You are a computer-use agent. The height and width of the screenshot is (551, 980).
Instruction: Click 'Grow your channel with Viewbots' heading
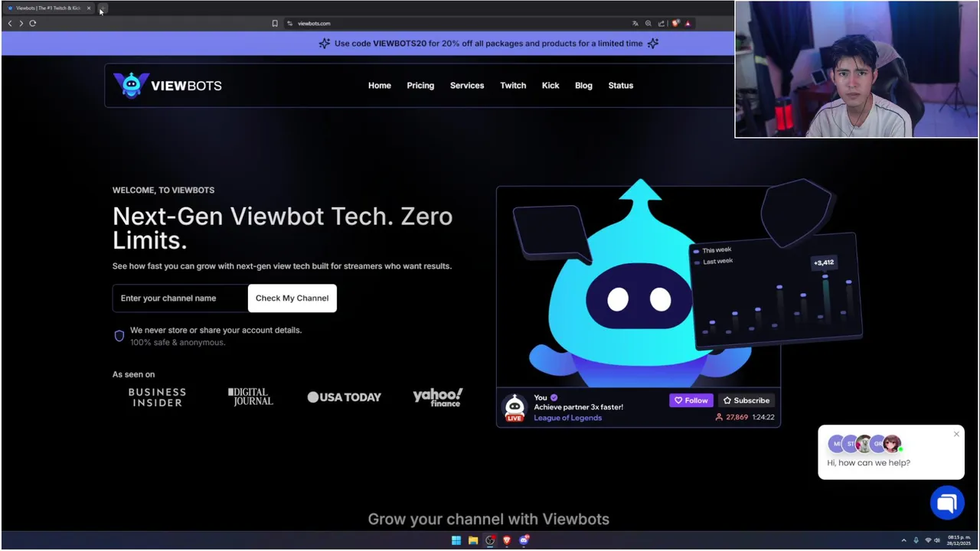[x=488, y=519]
